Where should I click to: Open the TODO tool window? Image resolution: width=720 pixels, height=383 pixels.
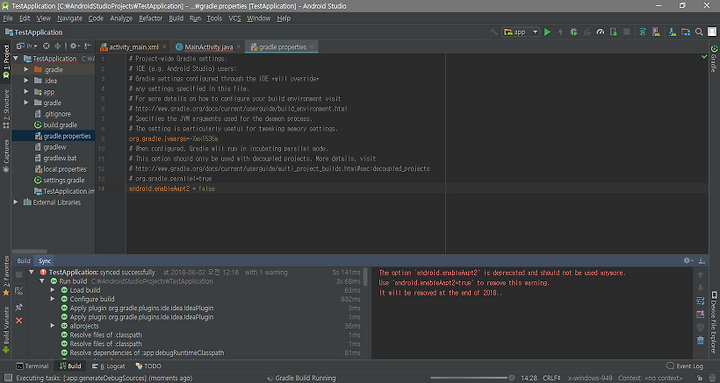(x=148, y=366)
